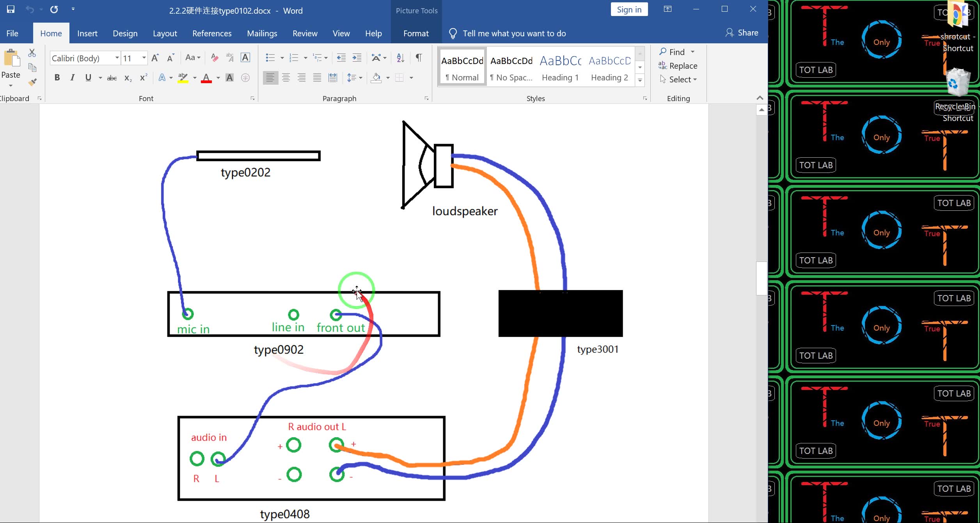Click the Clear All Formatting icon
The height and width of the screenshot is (523, 980).
(214, 58)
